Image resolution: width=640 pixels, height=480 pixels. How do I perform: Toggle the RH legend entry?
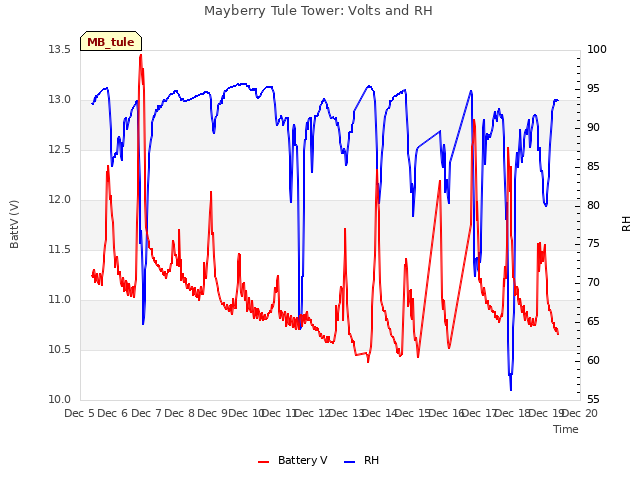click(362, 460)
